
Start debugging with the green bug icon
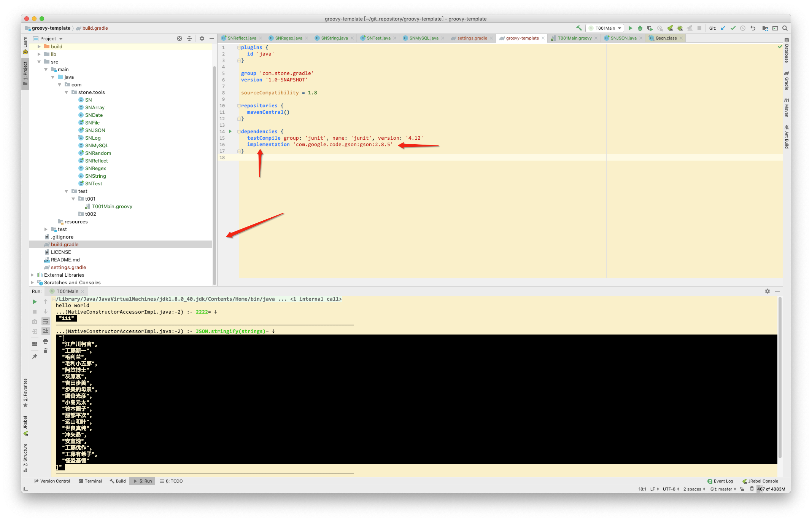point(640,28)
